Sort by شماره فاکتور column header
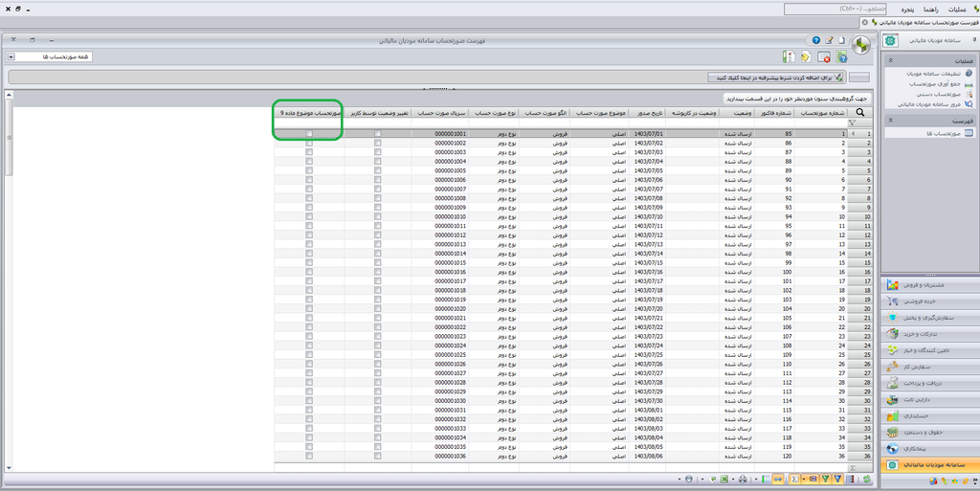The height and width of the screenshot is (491, 980). pyautogui.click(x=775, y=113)
